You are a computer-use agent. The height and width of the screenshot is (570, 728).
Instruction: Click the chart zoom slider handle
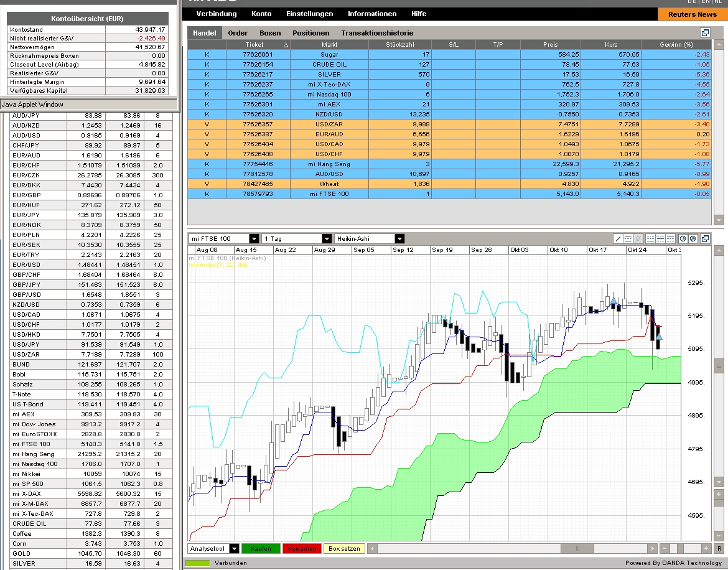click(x=680, y=549)
